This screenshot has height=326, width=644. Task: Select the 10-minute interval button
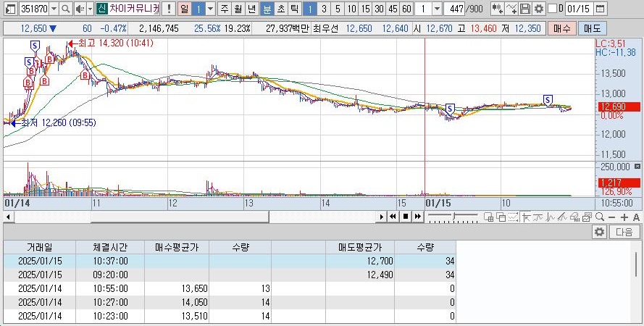click(351, 9)
